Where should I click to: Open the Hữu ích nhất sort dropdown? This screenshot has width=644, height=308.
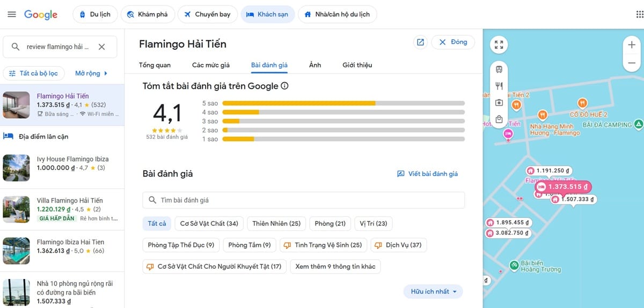click(x=433, y=291)
